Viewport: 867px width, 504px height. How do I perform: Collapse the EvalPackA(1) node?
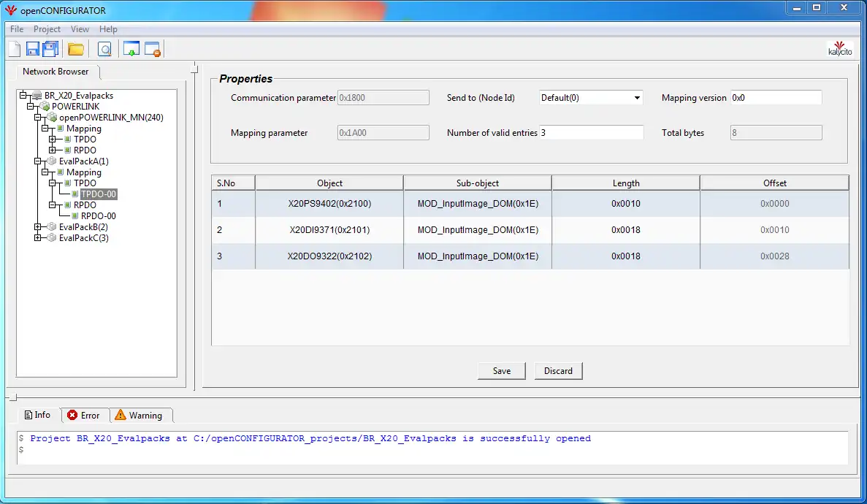pos(37,161)
